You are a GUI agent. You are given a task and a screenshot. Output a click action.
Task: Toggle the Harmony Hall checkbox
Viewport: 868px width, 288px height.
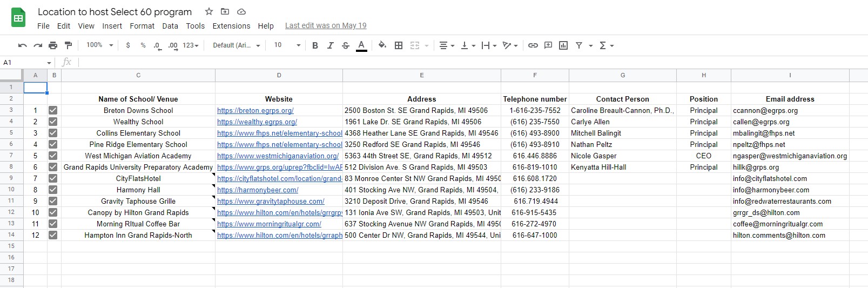coord(53,190)
